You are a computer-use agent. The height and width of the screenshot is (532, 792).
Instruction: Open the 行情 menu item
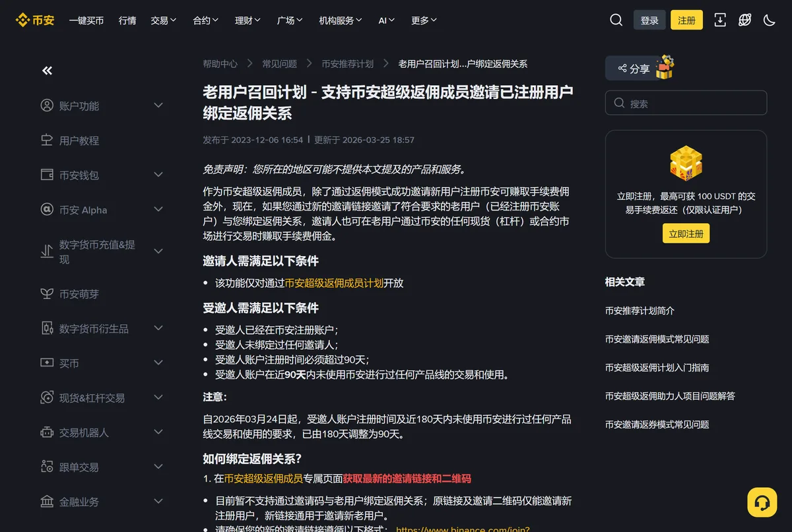coord(127,20)
